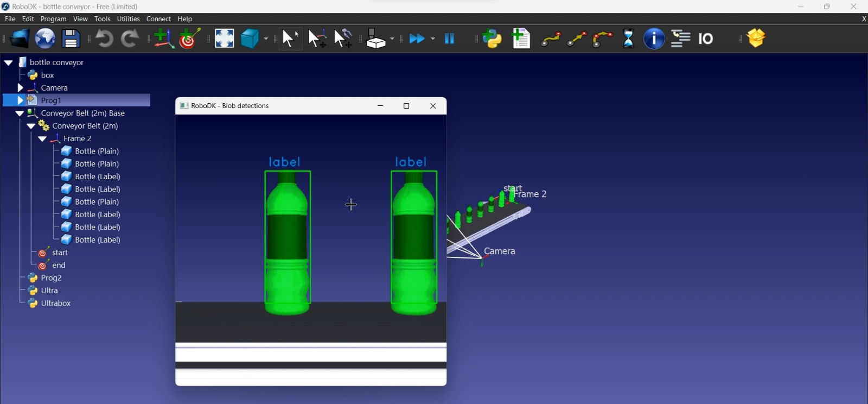This screenshot has width=868, height=404.
Task: Expand the Camera tree item
Action: tap(20, 88)
